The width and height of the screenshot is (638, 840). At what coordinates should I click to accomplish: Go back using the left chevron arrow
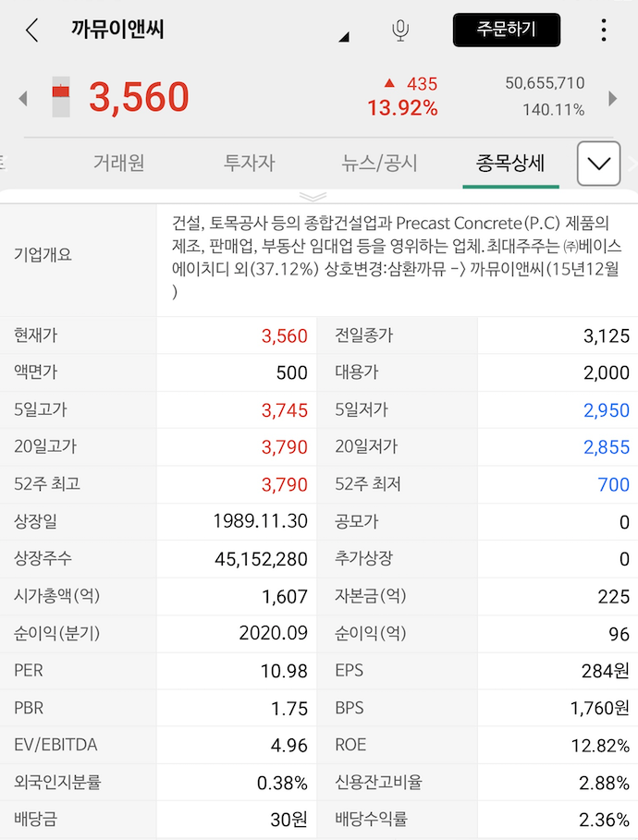pyautogui.click(x=32, y=30)
